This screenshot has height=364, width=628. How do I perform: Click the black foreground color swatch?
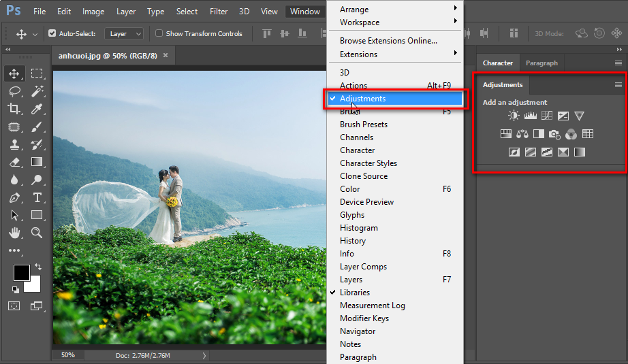21,273
